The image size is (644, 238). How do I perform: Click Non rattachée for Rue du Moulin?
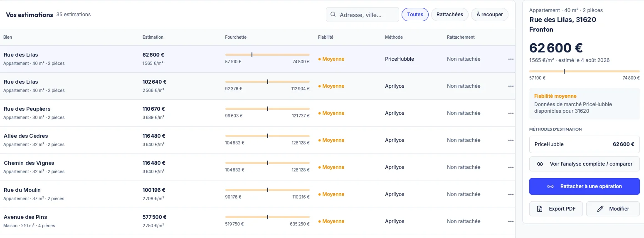[x=464, y=194]
